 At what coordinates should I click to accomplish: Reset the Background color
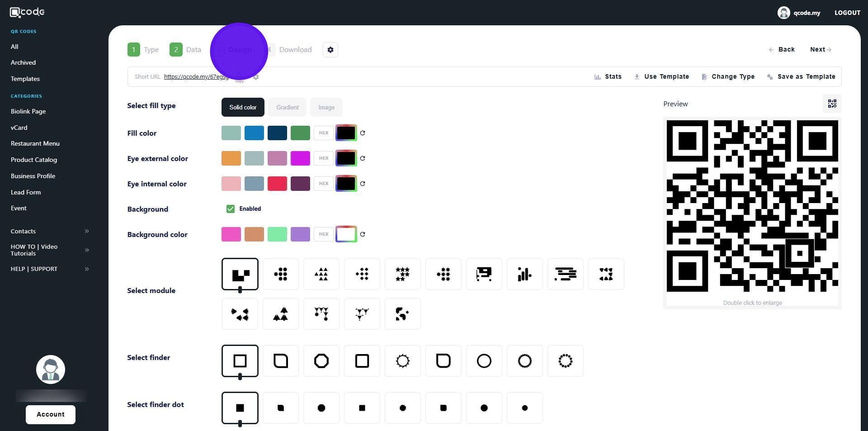tap(363, 234)
